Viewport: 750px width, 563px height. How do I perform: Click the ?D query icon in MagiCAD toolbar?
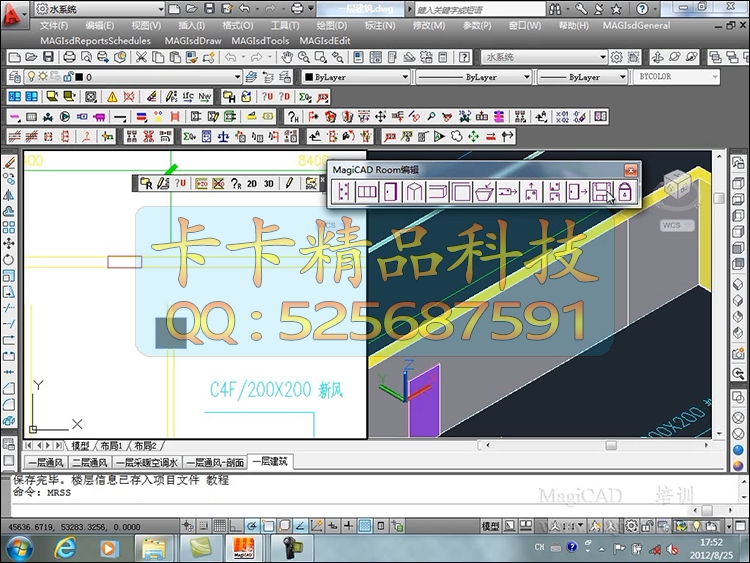pos(285,97)
